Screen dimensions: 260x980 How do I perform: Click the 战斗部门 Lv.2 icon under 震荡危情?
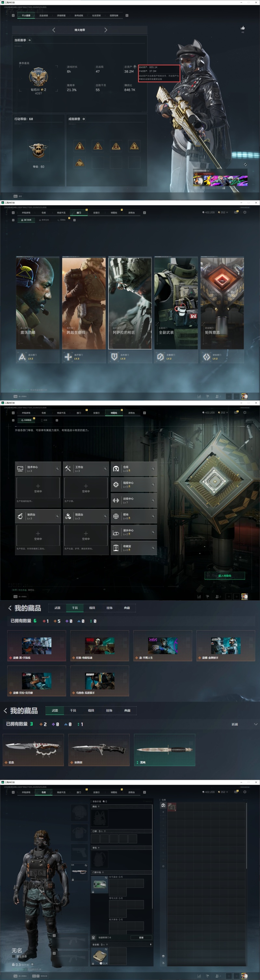(x=22, y=357)
